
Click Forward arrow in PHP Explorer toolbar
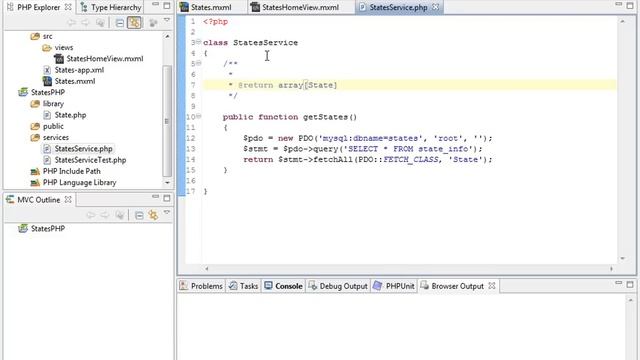coord(85,22)
